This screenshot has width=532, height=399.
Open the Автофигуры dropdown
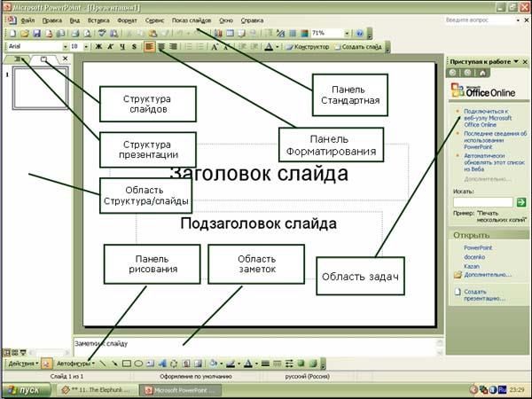(75, 364)
